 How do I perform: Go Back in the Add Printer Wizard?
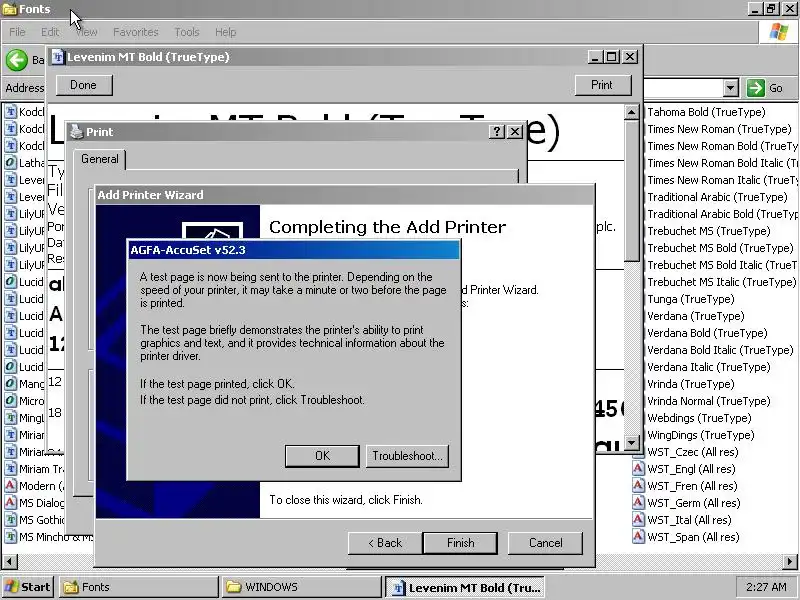click(385, 543)
